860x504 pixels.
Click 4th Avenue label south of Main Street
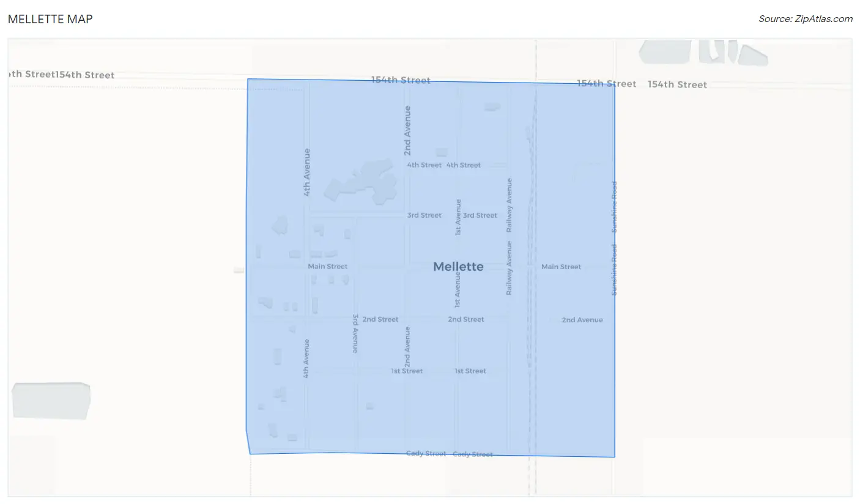click(x=306, y=358)
